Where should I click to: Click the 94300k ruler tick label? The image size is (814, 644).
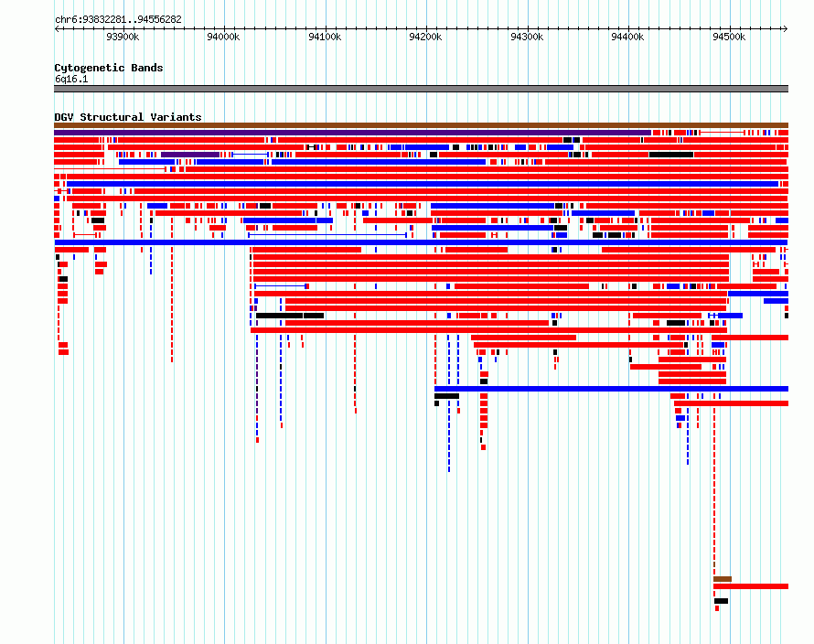point(527,37)
